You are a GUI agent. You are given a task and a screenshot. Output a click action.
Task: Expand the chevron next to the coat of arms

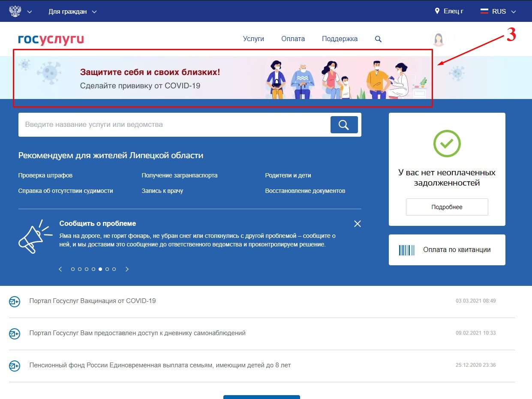[x=30, y=12]
